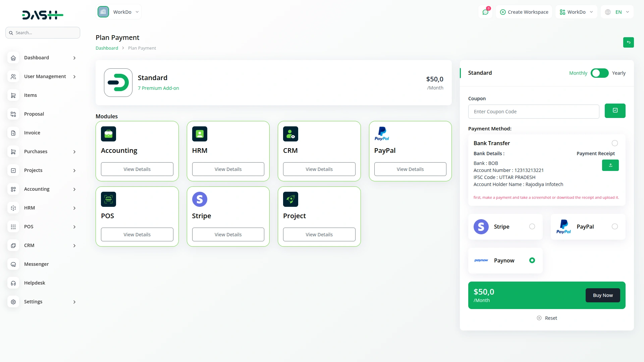Viewport: 644px width, 362px height.
Task: Toggle billing from Monthly to Yearly
Action: click(599, 73)
